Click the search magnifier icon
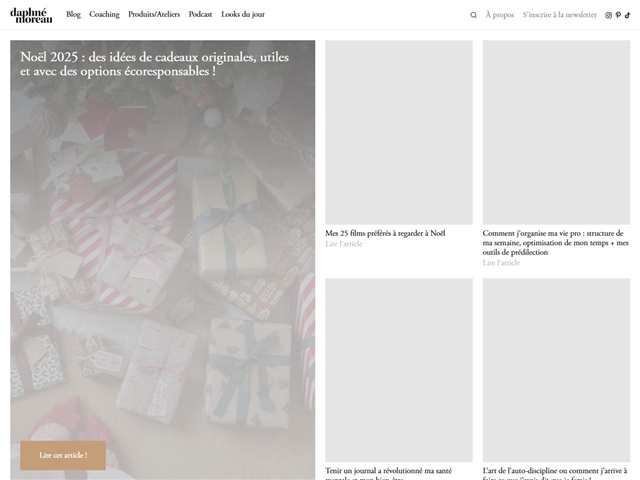The width and height of the screenshot is (640, 480). (x=474, y=15)
